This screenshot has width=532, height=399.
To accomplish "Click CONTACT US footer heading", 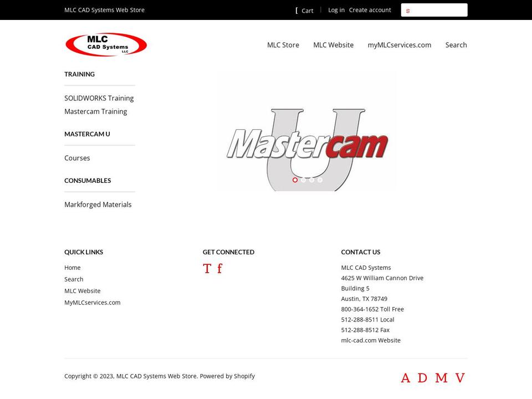I will [361, 252].
